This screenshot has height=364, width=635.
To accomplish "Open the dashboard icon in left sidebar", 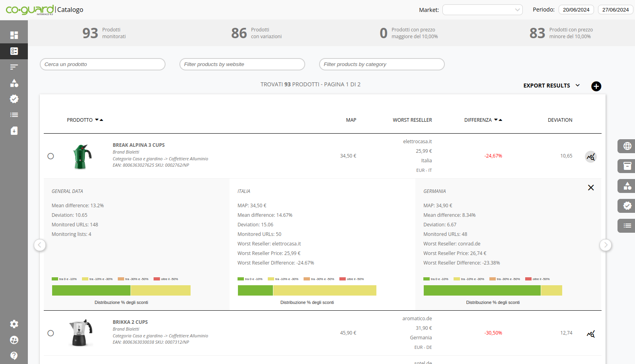I will pyautogui.click(x=14, y=35).
